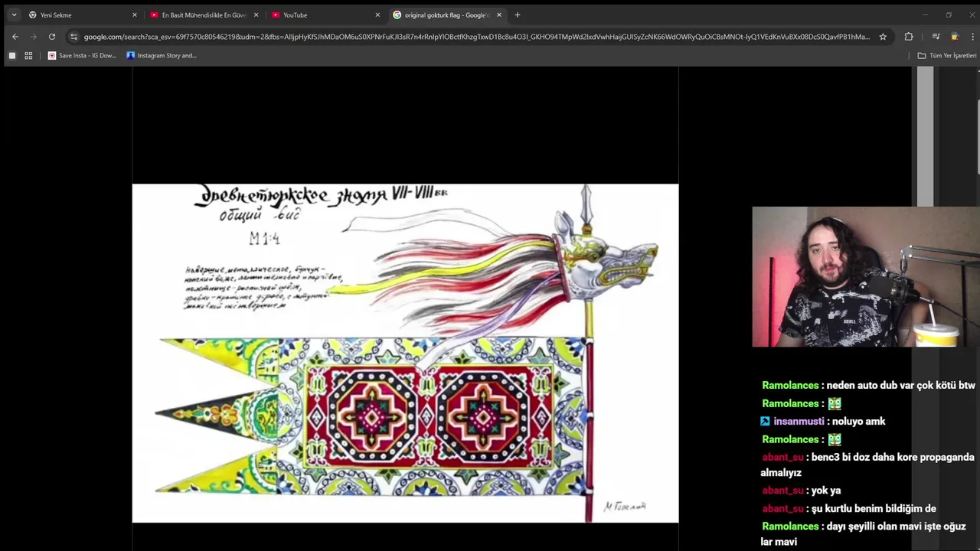Close the Yeni Sekme tab

(135, 15)
